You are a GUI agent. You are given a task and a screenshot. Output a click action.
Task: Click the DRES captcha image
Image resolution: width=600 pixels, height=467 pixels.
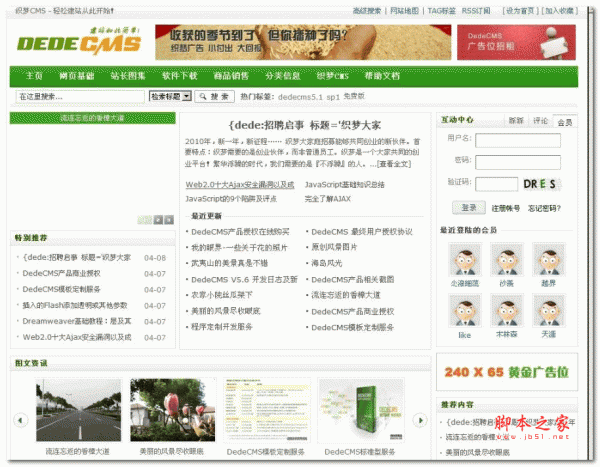click(541, 184)
